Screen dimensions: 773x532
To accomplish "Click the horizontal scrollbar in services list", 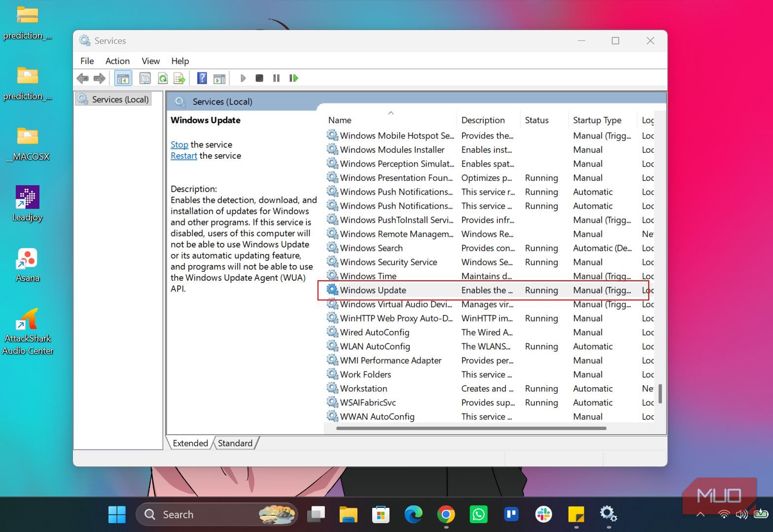I will 471,428.
